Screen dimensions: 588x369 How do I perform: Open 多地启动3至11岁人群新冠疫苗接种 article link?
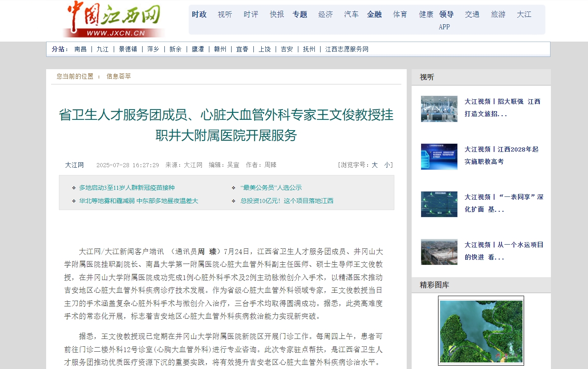(x=127, y=187)
